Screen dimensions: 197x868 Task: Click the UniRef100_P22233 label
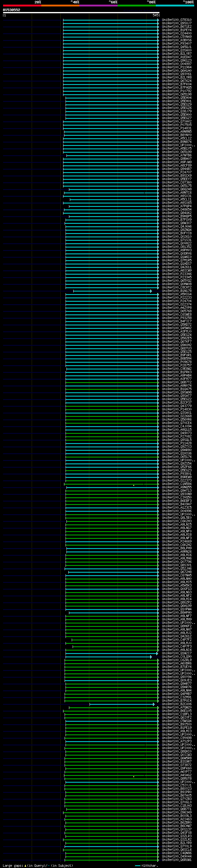pos(177,297)
